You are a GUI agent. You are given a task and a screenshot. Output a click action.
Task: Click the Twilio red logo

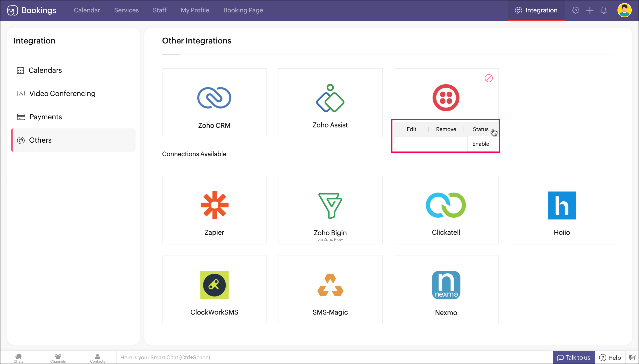coord(446,98)
